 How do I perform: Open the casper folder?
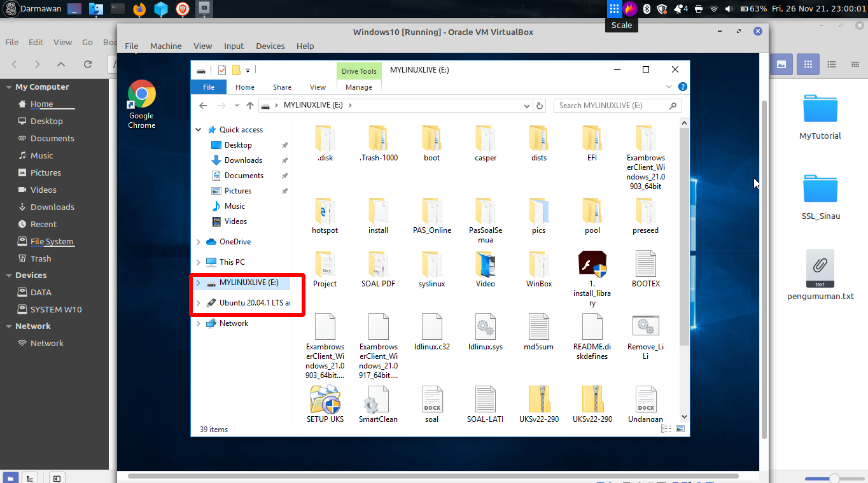click(485, 143)
